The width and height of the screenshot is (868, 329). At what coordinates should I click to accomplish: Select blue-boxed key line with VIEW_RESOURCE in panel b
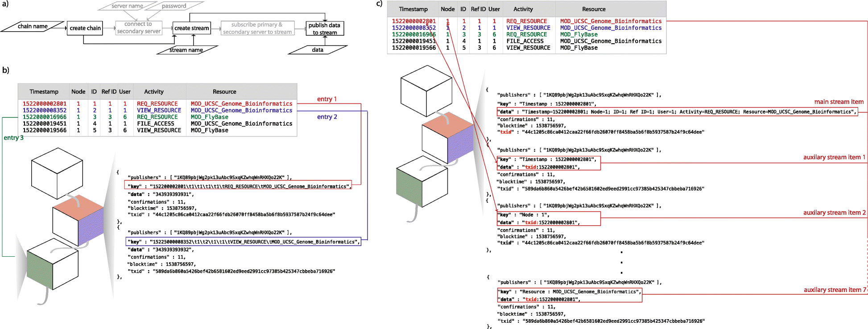point(243,242)
